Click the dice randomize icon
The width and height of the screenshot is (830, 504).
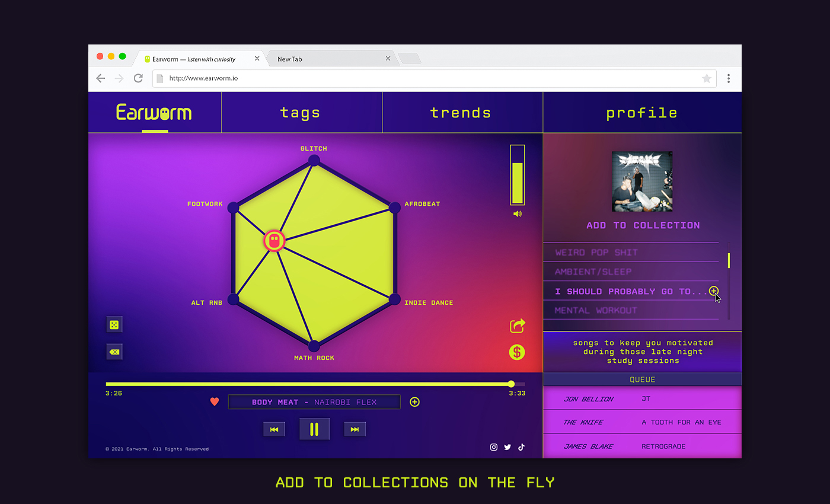[114, 324]
